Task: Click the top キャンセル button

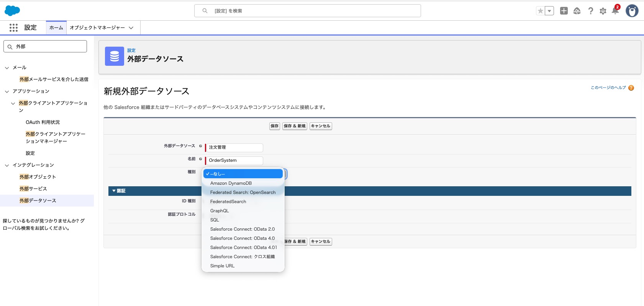Action: [x=321, y=126]
